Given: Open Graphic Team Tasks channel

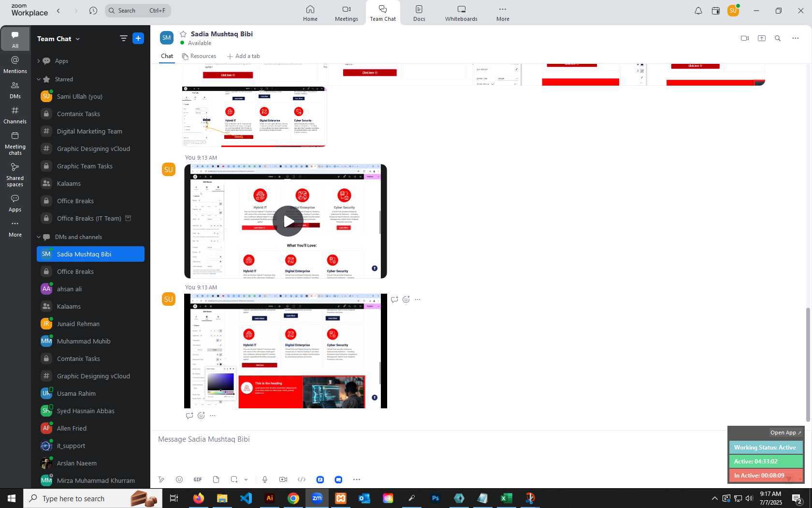Looking at the screenshot, I should [91, 166].
